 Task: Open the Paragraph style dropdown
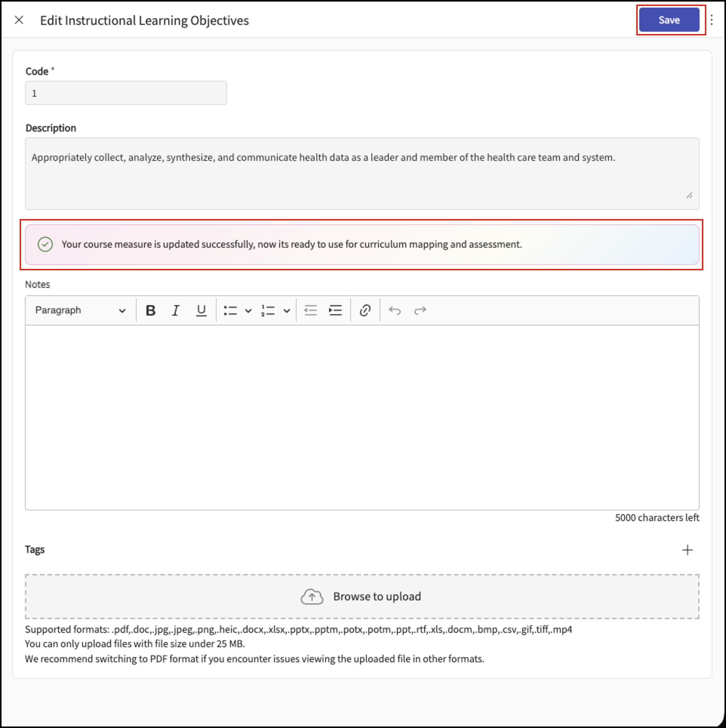[x=80, y=310]
